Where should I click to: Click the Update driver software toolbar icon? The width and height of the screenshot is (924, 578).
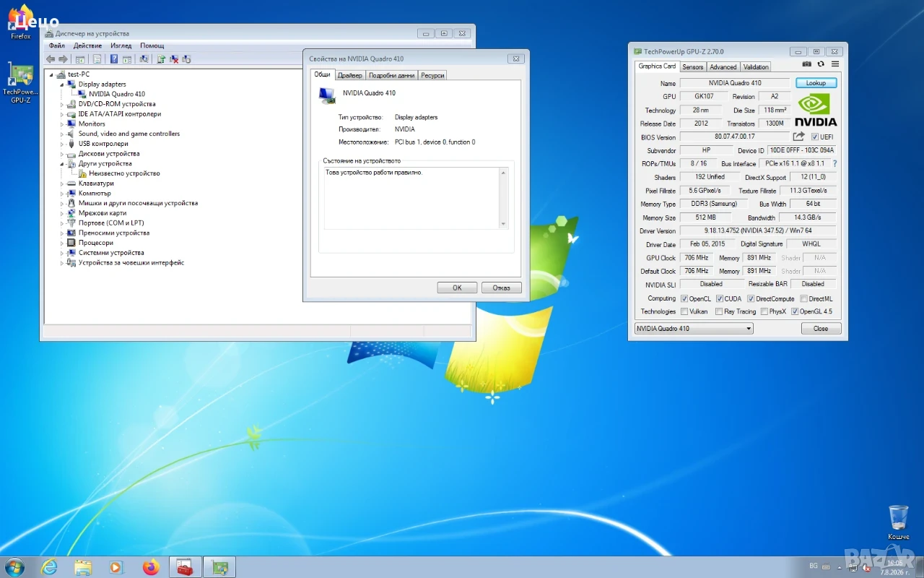coord(161,59)
